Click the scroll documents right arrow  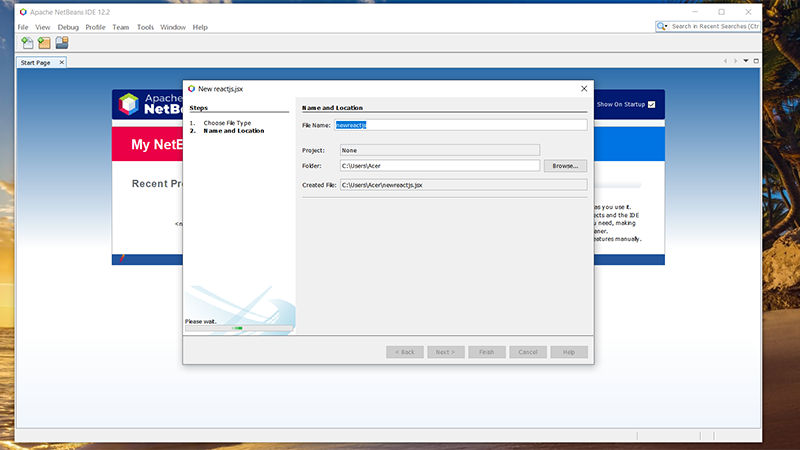734,62
